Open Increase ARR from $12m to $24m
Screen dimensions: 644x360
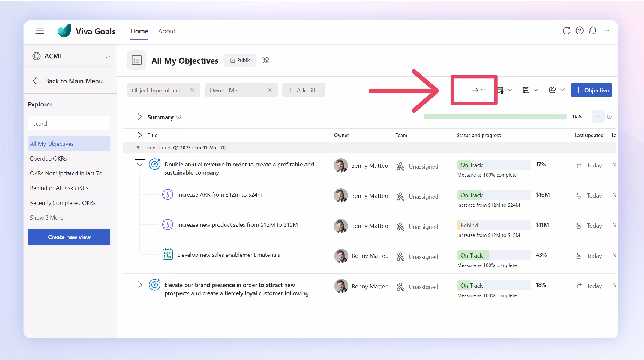tap(220, 195)
